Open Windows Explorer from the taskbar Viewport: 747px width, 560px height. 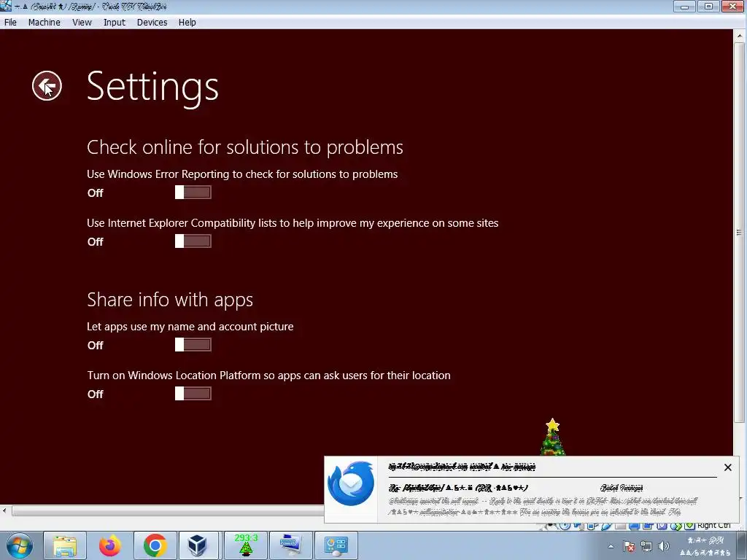(x=65, y=545)
